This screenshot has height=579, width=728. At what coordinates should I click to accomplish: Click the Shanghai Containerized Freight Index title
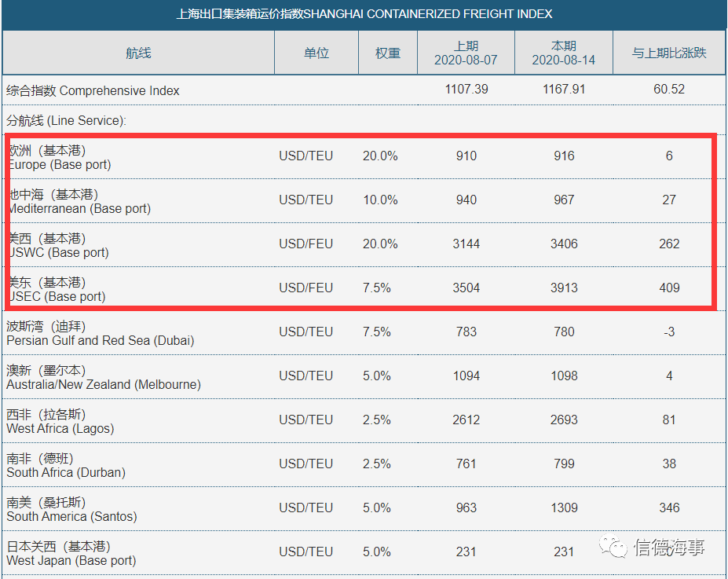[364, 14]
